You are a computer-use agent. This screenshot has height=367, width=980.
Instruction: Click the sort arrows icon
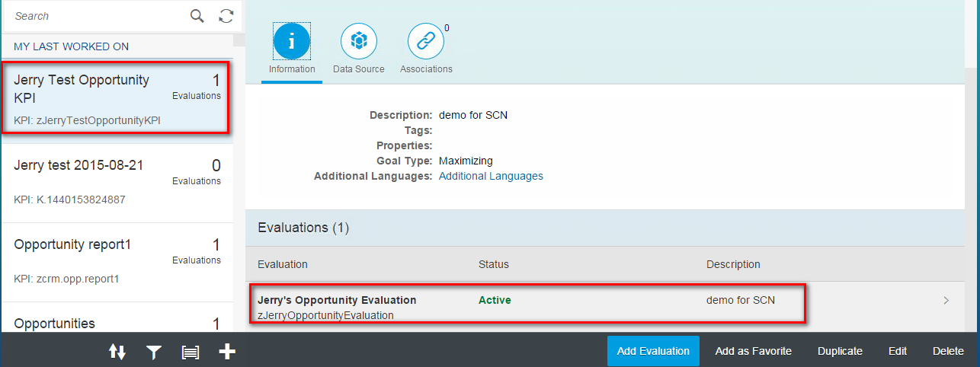[117, 352]
